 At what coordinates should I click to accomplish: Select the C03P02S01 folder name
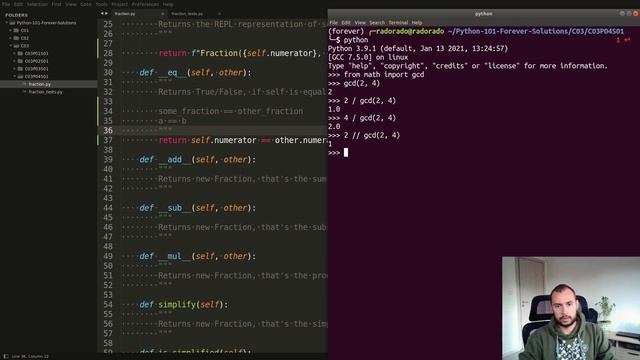(x=36, y=61)
